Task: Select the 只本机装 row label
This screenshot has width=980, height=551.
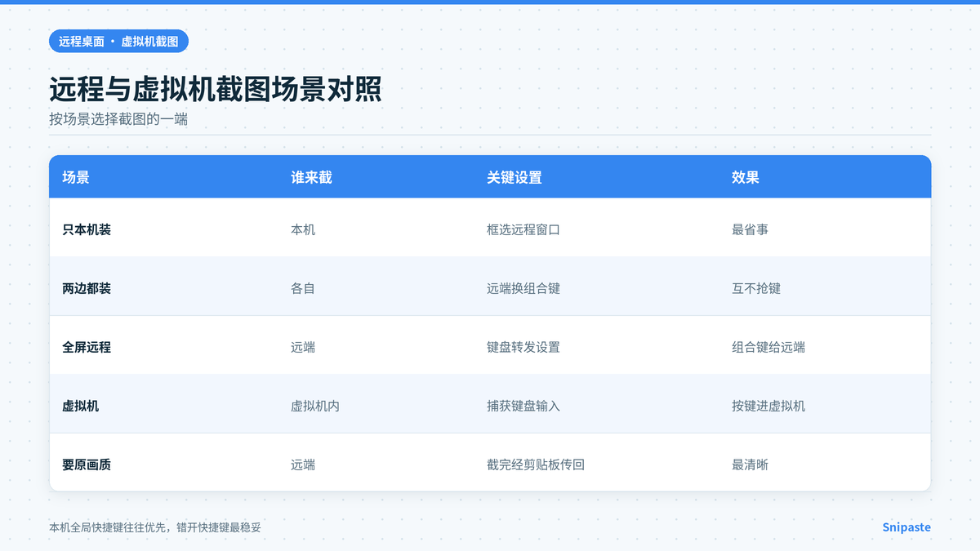Action: 87,229
